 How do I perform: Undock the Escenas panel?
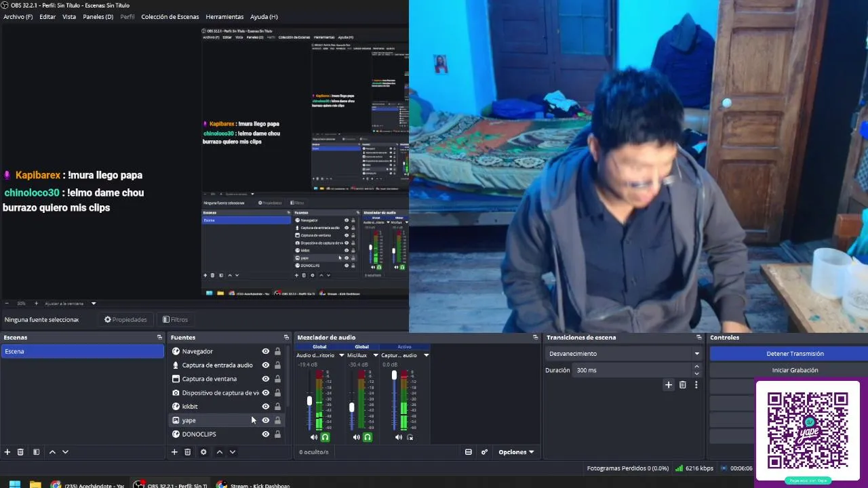point(159,338)
